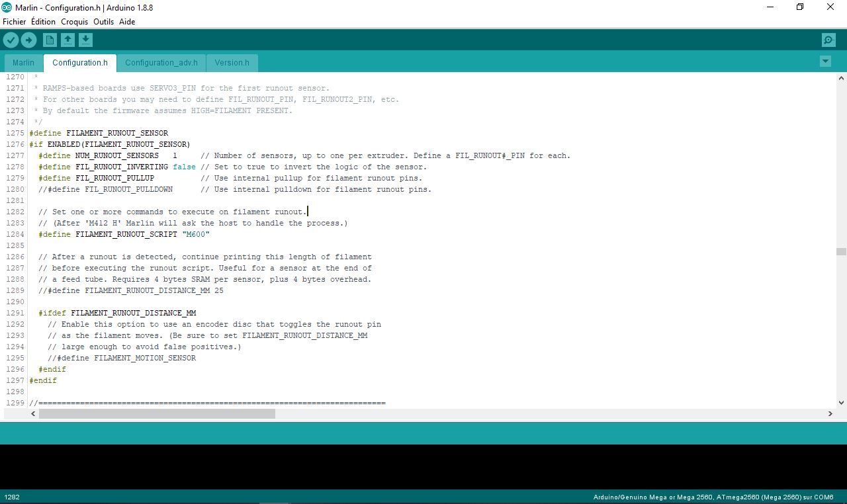The image size is (847, 504).
Task: Click '#ifdef FILAMENT_RUNOUT_DISTANCE_MM' on line 1291
Action: pyautogui.click(x=117, y=313)
